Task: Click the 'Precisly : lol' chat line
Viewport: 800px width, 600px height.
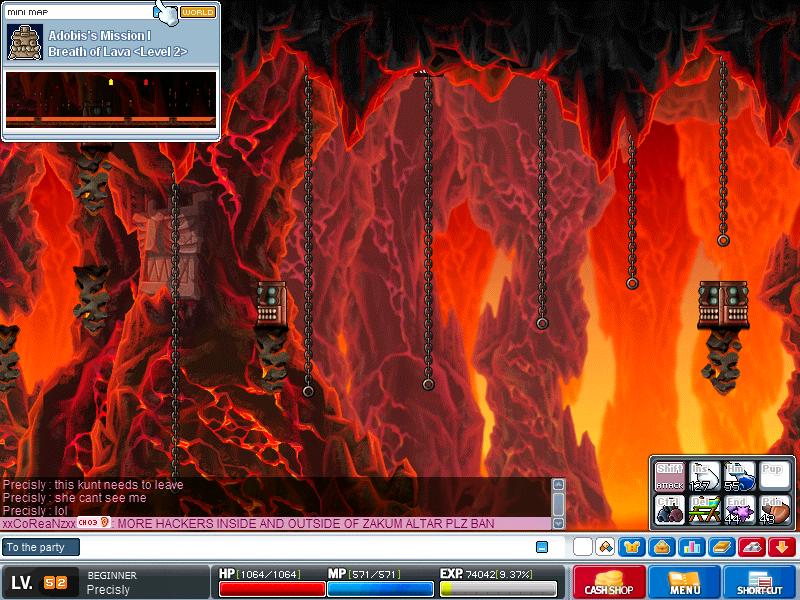Action: [x=35, y=511]
